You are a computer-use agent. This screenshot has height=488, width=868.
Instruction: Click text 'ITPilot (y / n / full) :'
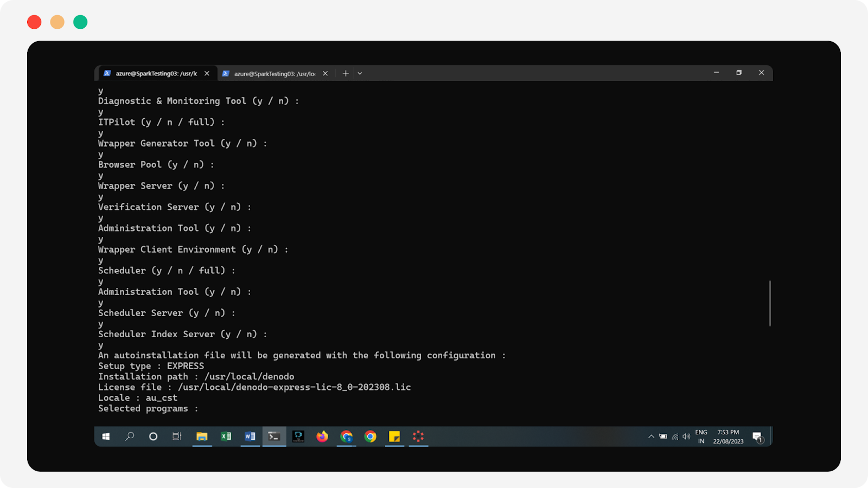click(162, 122)
